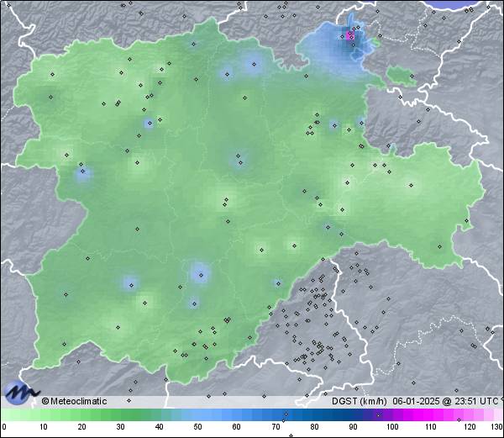
Task: Click the scale label "100"
Action: pos(392,427)
